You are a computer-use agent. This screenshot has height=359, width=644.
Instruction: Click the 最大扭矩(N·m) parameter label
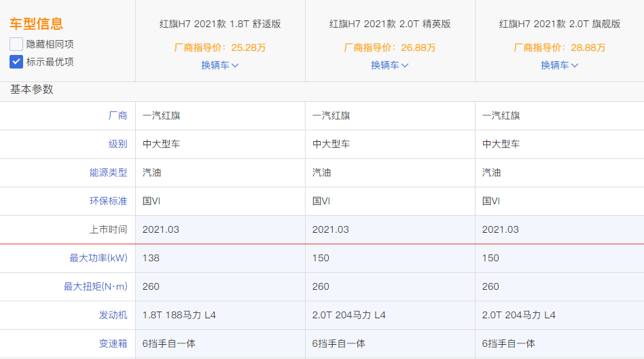point(96,286)
